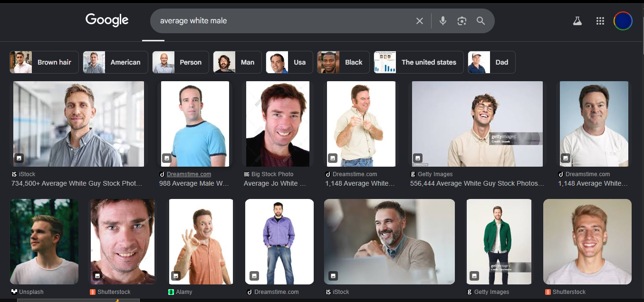
Task: Open the Big Stock Photo 'Average Jo White' thumbnail
Action: (278, 124)
